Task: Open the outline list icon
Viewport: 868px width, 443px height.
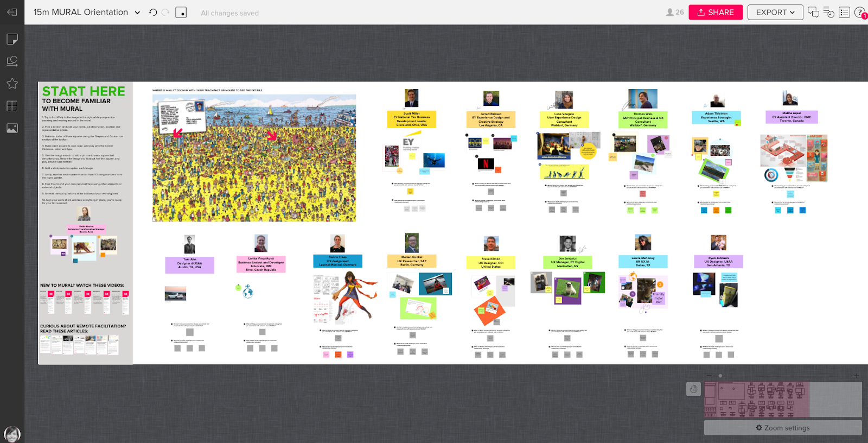Action: point(844,12)
